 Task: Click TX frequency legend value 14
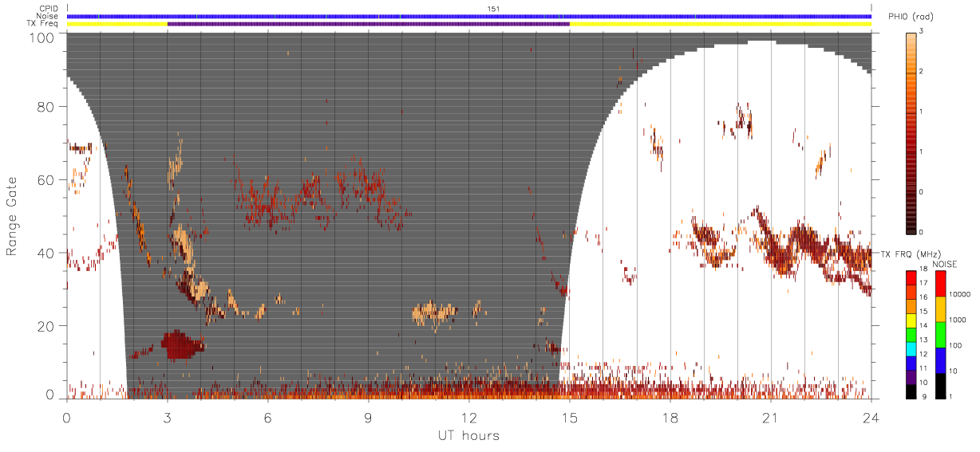pos(924,326)
